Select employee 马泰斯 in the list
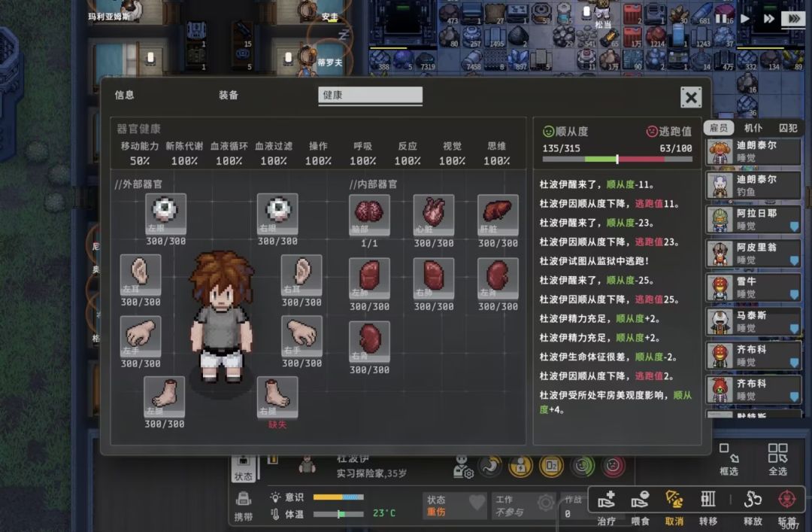This screenshot has height=532, width=812. coord(753,321)
